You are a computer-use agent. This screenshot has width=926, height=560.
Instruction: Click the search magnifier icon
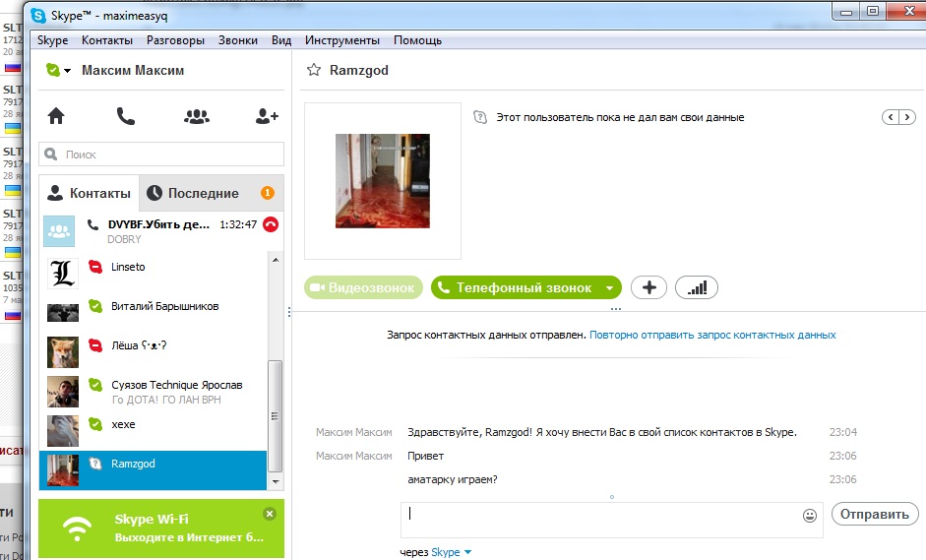click(51, 155)
